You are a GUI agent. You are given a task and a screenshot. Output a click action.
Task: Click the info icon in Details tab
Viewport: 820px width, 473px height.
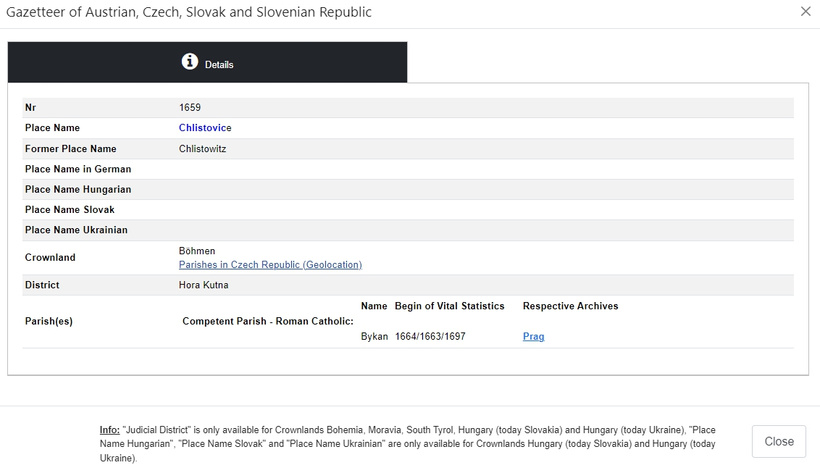click(190, 62)
